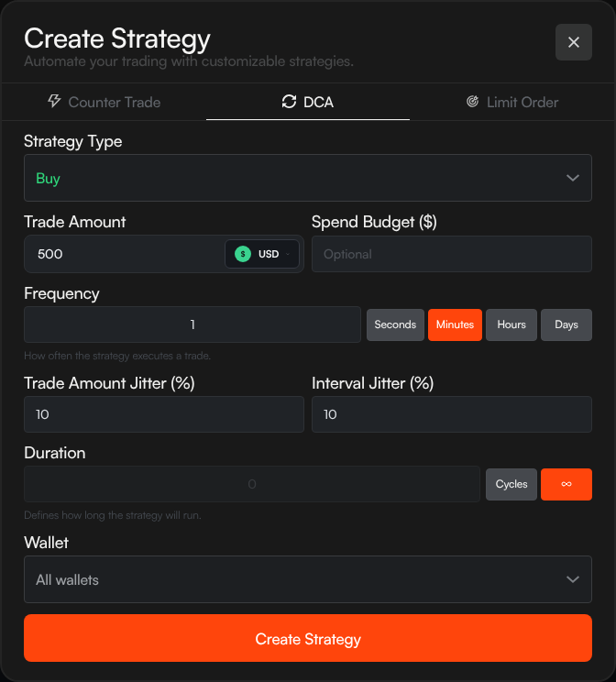Select infinite duration option
The image size is (616, 682).
pyautogui.click(x=566, y=484)
